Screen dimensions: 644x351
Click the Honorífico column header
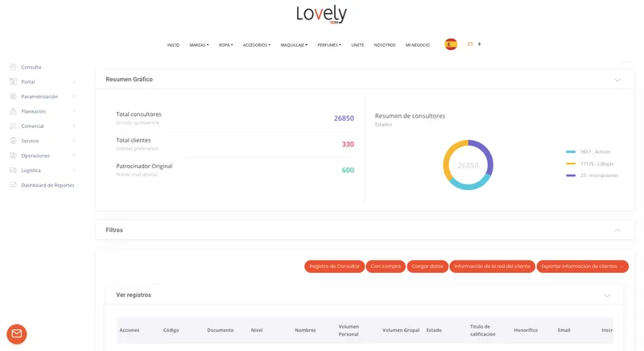pyautogui.click(x=526, y=330)
